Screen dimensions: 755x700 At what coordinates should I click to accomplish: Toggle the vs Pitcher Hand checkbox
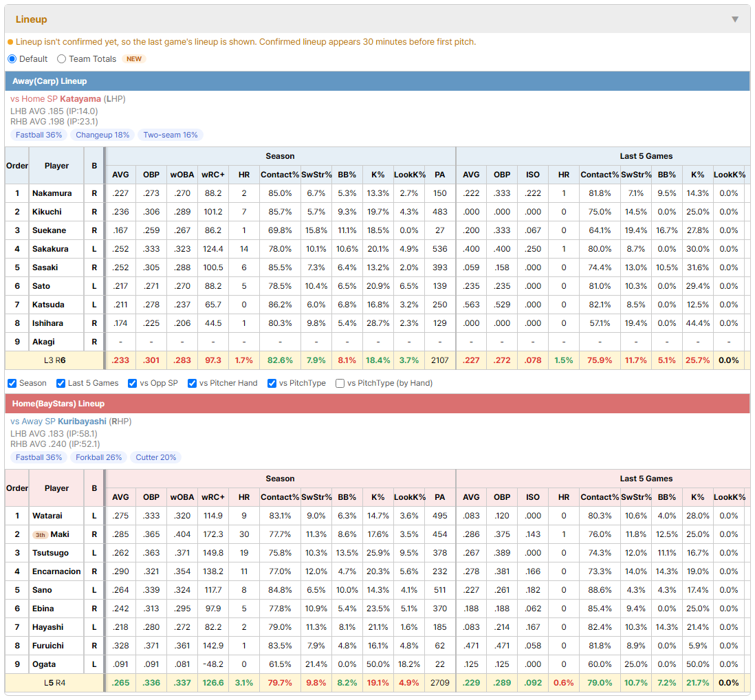click(192, 383)
